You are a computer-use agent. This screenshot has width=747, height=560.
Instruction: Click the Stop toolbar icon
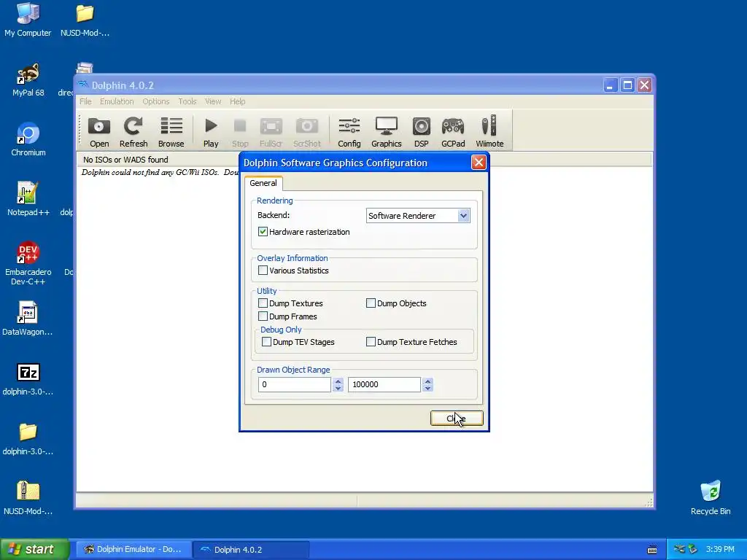(x=240, y=133)
